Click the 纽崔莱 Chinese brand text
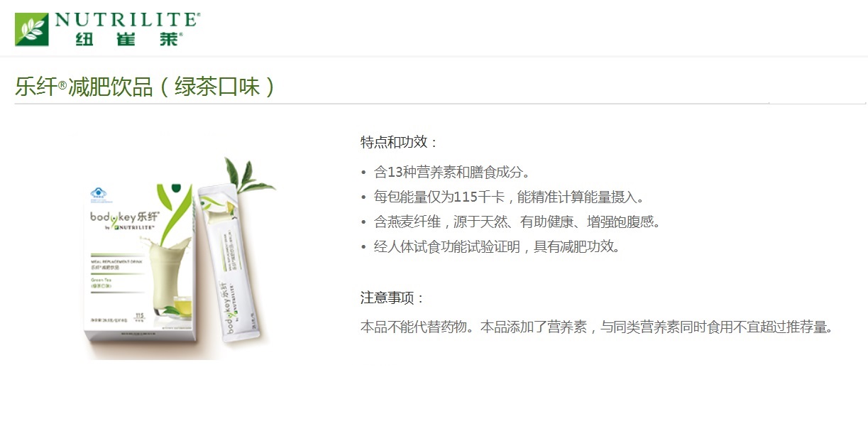 [128, 39]
